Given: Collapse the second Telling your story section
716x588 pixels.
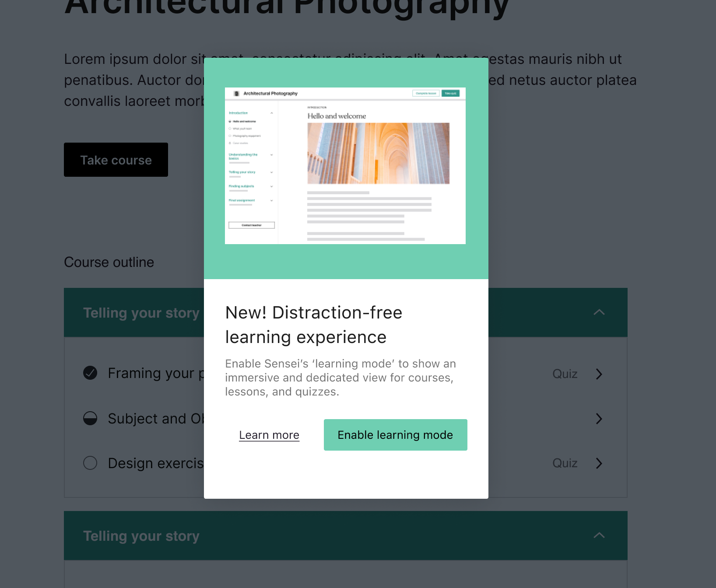Looking at the screenshot, I should [x=599, y=535].
